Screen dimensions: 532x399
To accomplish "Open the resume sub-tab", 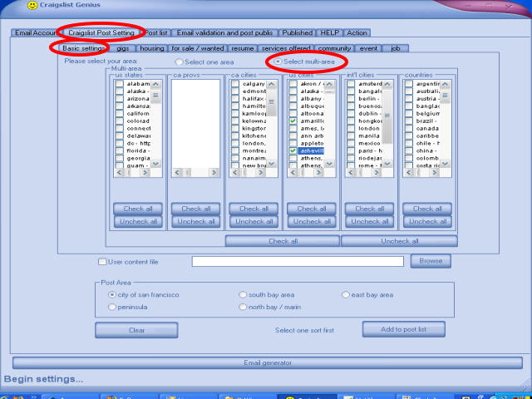I will 242,48.
